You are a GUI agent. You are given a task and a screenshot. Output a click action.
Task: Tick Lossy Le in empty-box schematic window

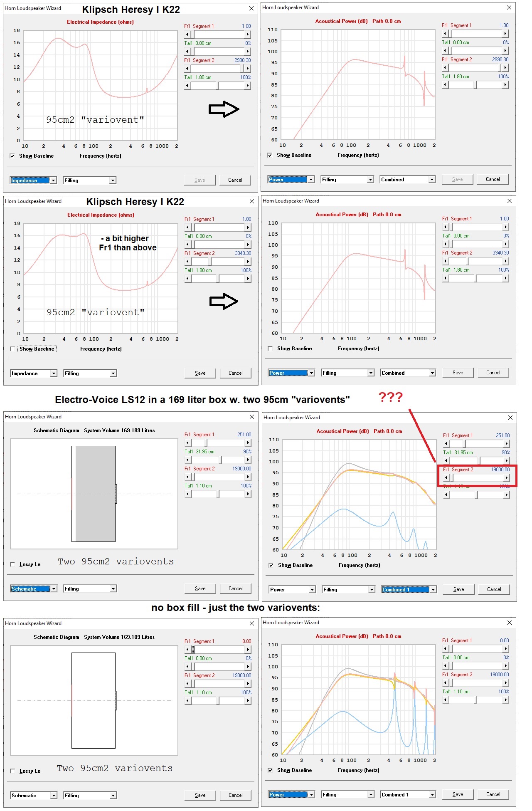pyautogui.click(x=13, y=771)
